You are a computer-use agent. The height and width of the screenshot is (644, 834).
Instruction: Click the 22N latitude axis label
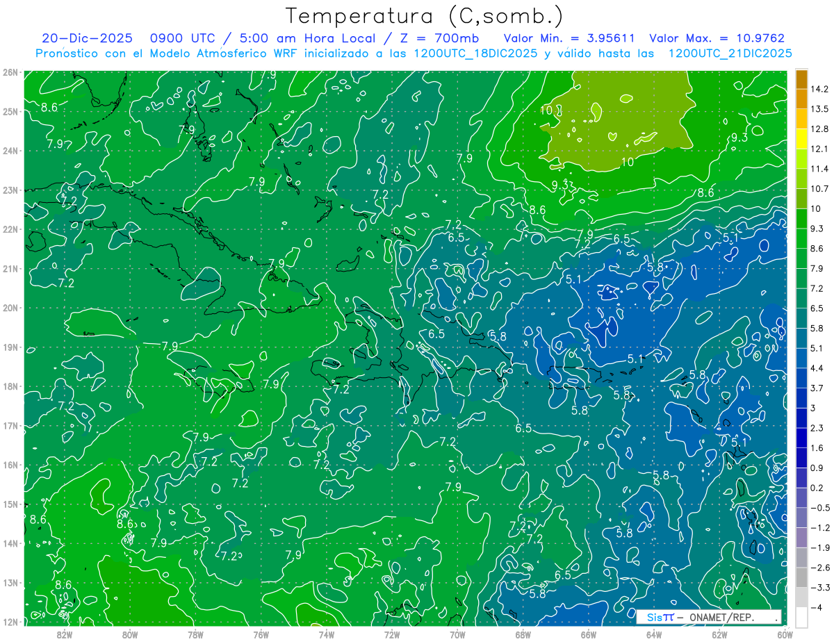10,229
